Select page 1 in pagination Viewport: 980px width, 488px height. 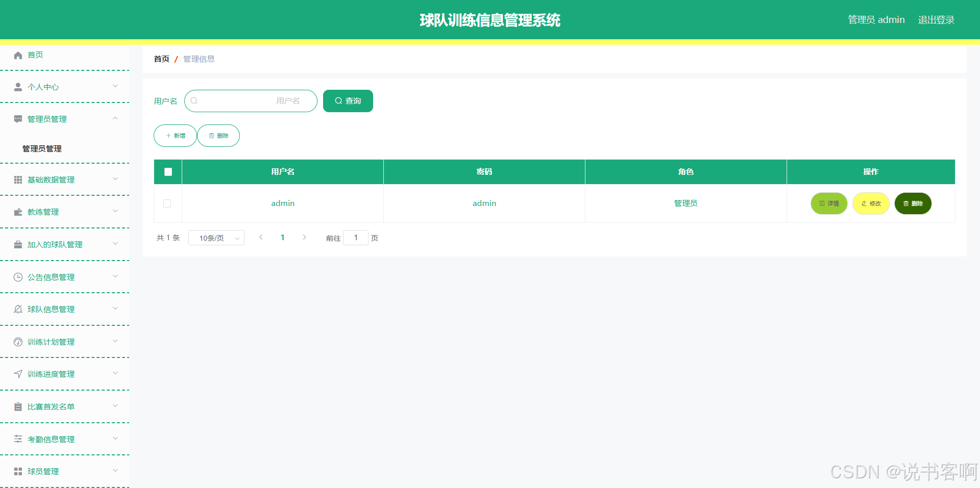[x=283, y=238]
